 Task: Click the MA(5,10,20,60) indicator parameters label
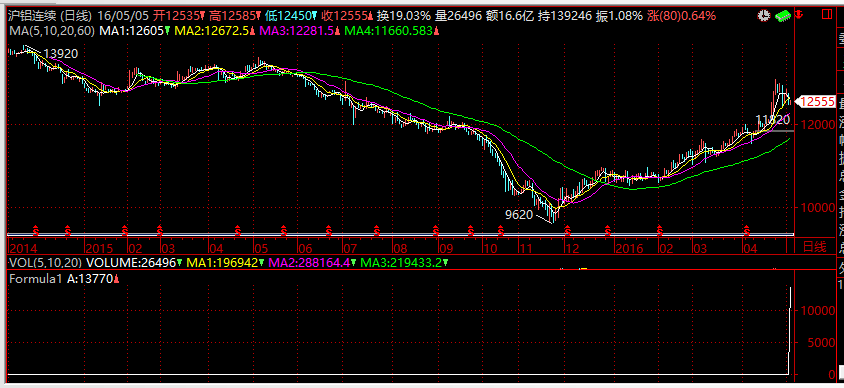point(51,31)
